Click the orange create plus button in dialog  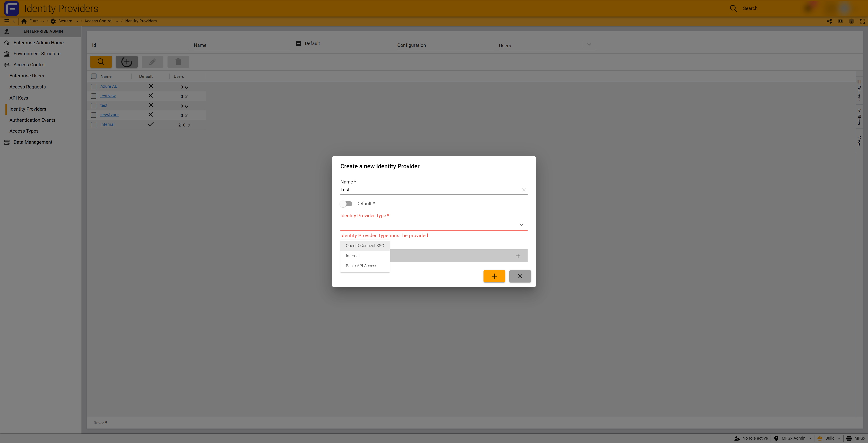[494, 276]
